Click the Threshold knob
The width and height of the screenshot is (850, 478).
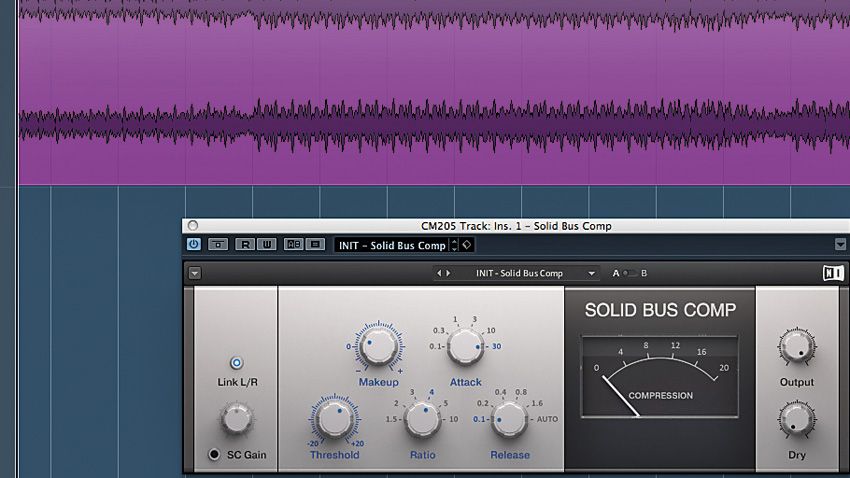tap(334, 419)
